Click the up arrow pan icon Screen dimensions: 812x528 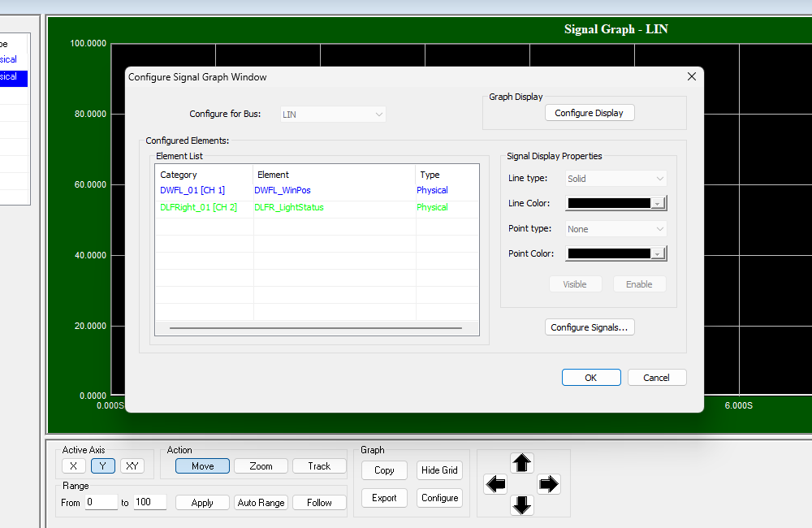click(522, 463)
